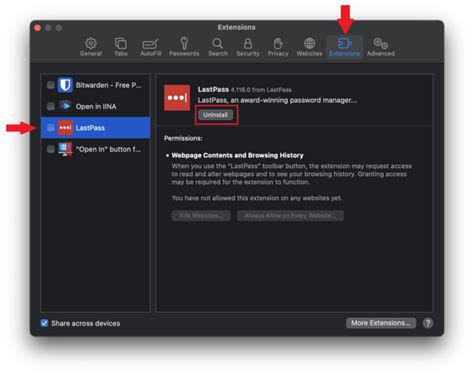Close the Extensions window
474x376 pixels.
coord(38,28)
